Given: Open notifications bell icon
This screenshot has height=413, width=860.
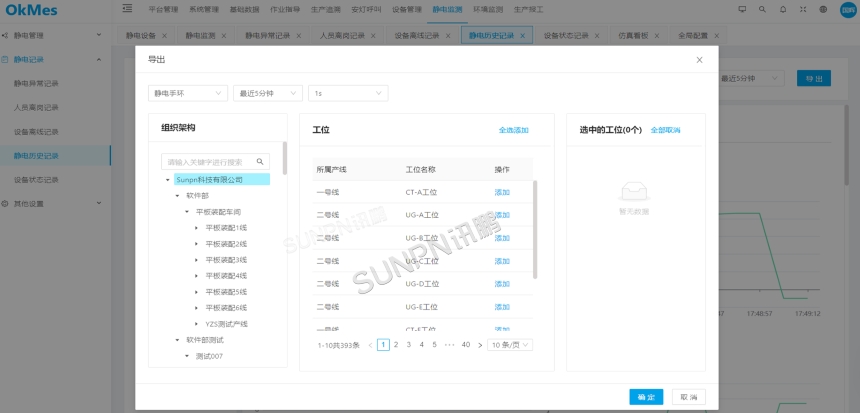Looking at the screenshot, I should pyautogui.click(x=783, y=9).
